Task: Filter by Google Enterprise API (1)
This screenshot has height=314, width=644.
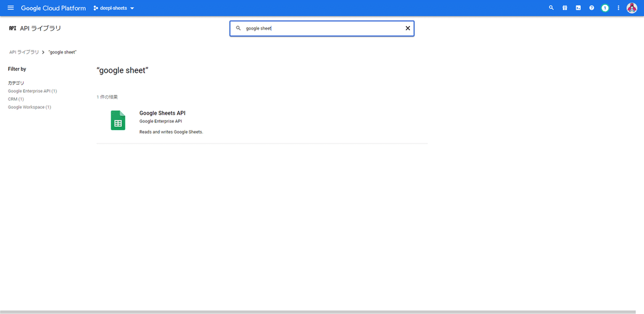Action: coord(32,91)
